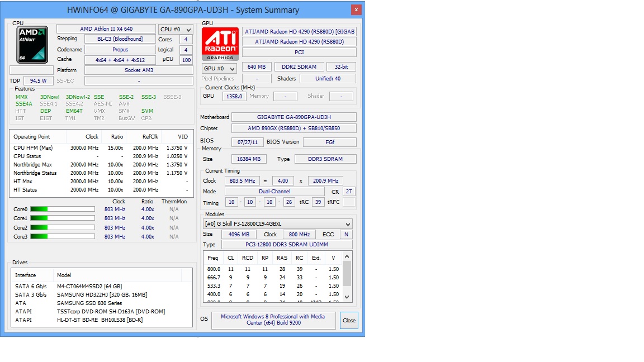Click the CR 2T command rate field
This screenshot has width=644, height=362.
349,192
